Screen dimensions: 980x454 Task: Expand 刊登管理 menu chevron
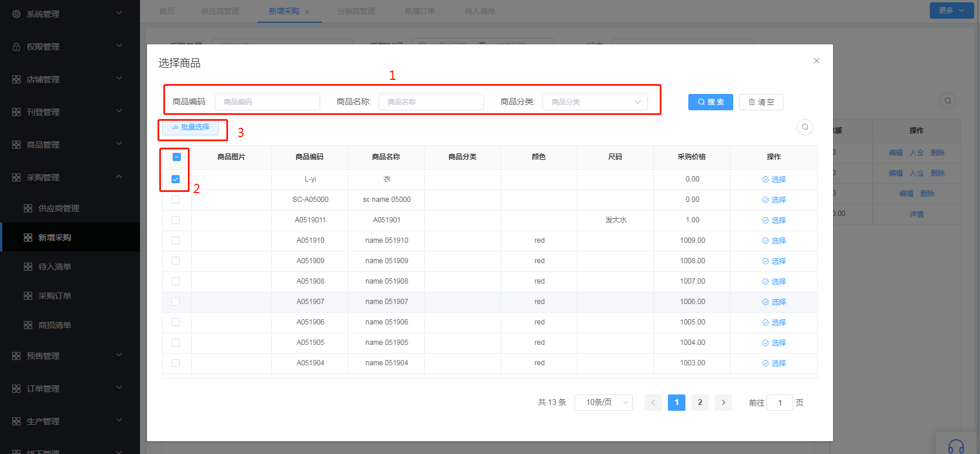click(119, 111)
